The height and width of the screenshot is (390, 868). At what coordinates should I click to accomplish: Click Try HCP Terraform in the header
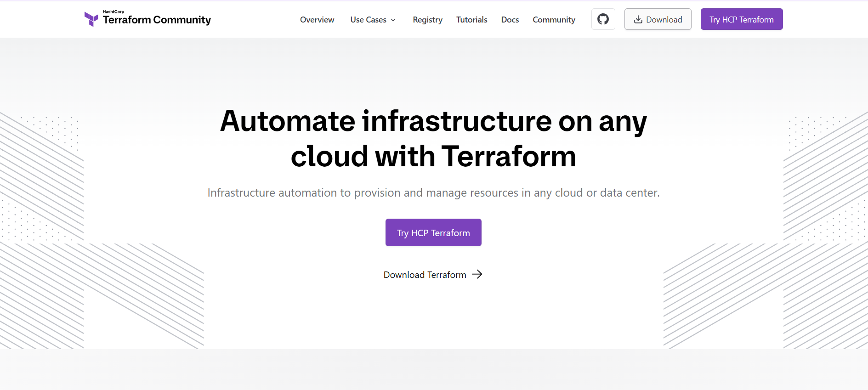(741, 19)
